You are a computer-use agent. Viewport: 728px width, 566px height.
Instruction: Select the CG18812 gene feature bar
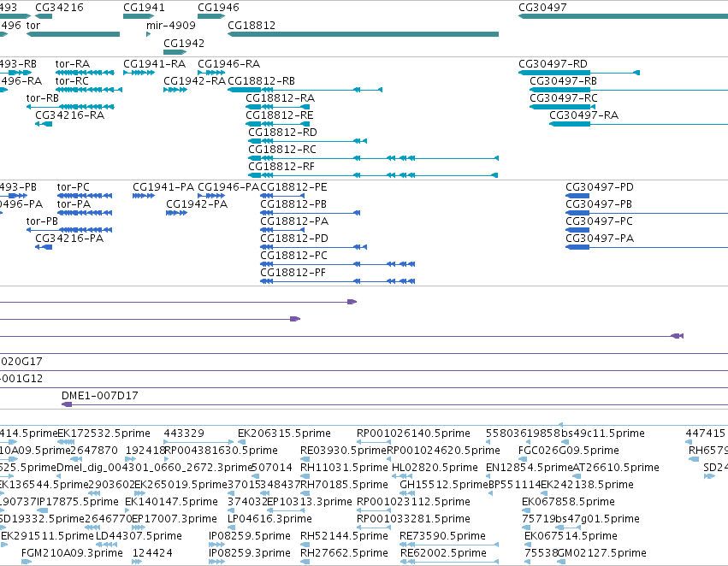tap(363, 34)
